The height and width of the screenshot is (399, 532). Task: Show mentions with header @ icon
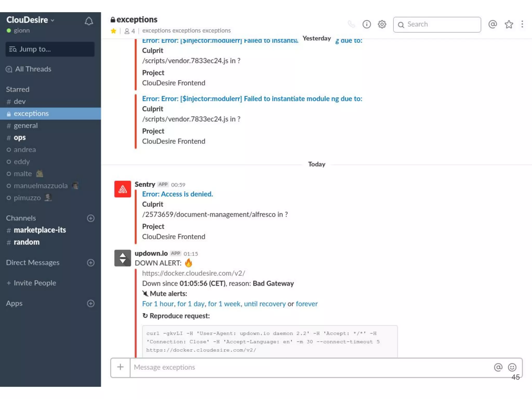click(x=493, y=24)
